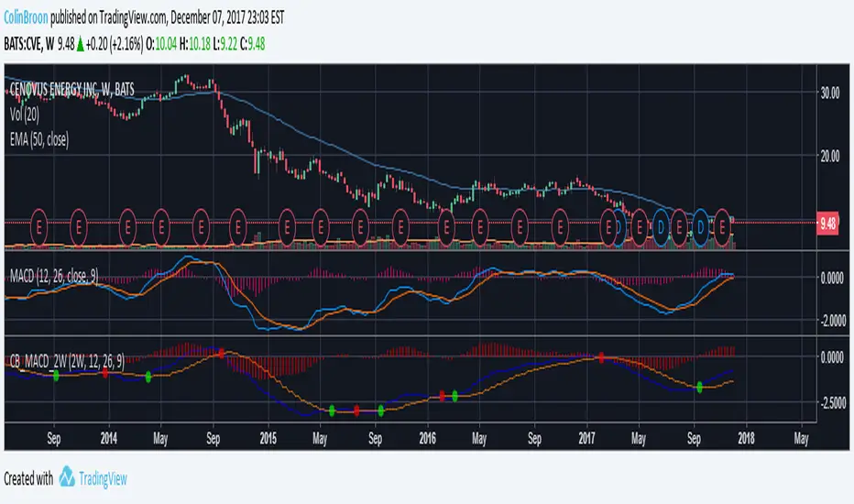Image resolution: width=854 pixels, height=504 pixels.
Task: Click the 2016 label on the time axis
Action: click(x=426, y=437)
